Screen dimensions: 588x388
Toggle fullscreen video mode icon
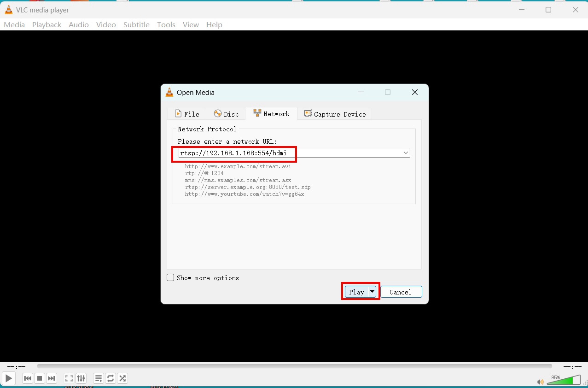pos(69,378)
